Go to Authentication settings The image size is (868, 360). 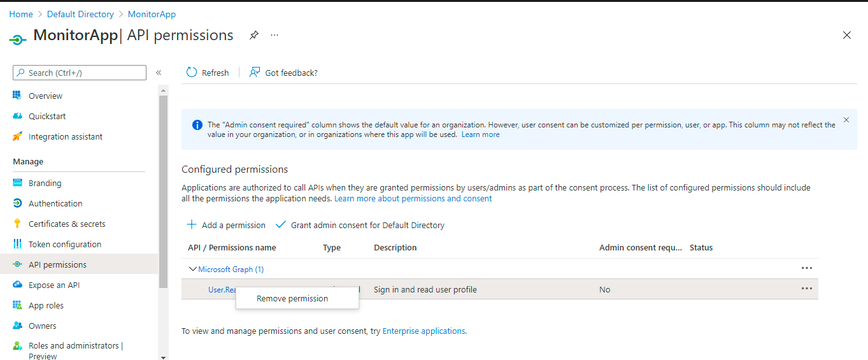pos(55,203)
